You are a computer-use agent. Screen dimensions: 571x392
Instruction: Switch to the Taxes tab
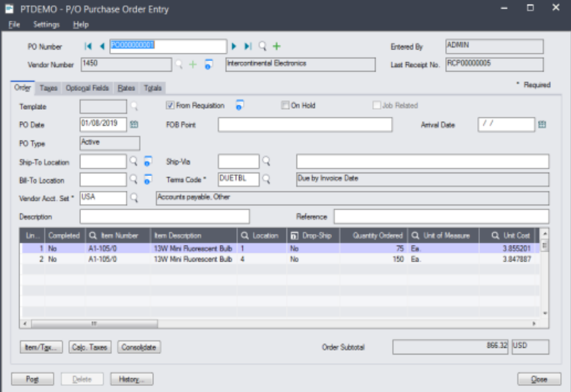(x=48, y=88)
